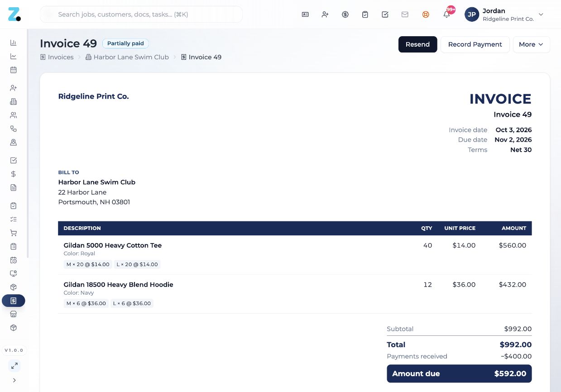
Task: Open the calendar clock schedule icon
Action: 14,260
